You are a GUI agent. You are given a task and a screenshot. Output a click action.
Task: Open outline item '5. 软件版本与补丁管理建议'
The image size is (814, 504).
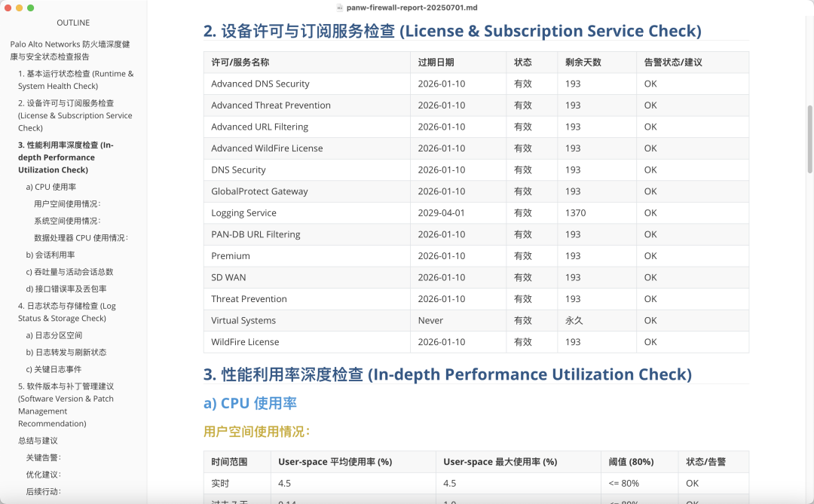coord(66,405)
